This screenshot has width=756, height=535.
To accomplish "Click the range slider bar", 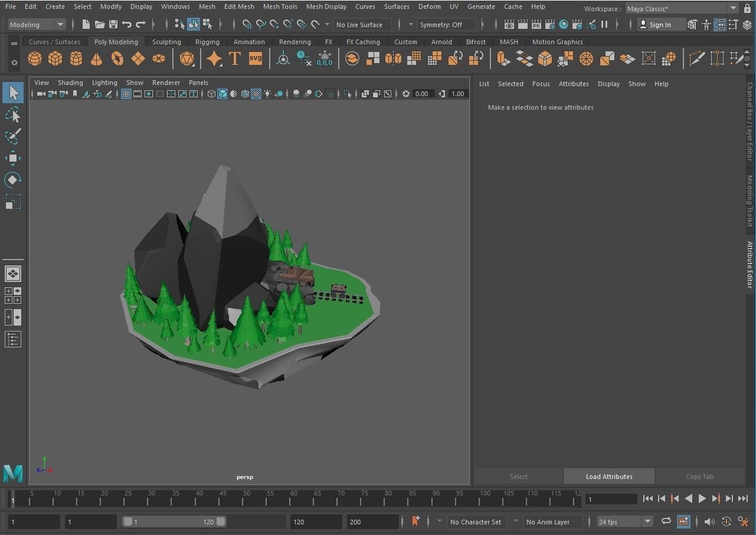I will click(x=174, y=521).
